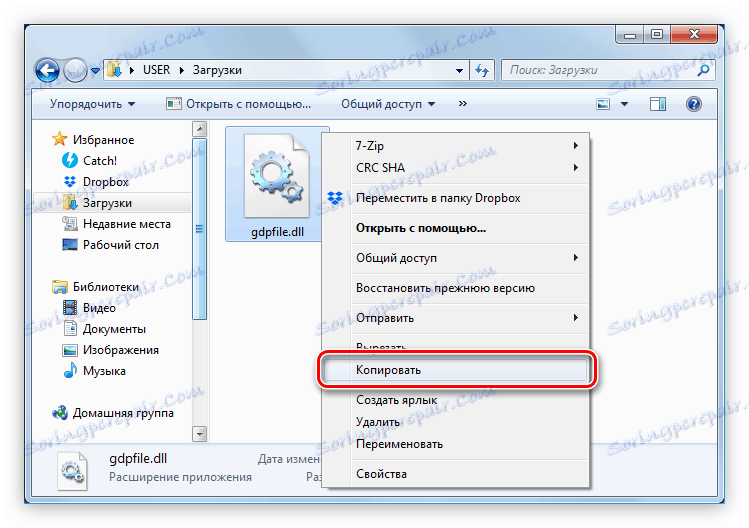Open Общий доступ context submenu
Screen dimensions: 749x528
pyautogui.click(x=455, y=258)
